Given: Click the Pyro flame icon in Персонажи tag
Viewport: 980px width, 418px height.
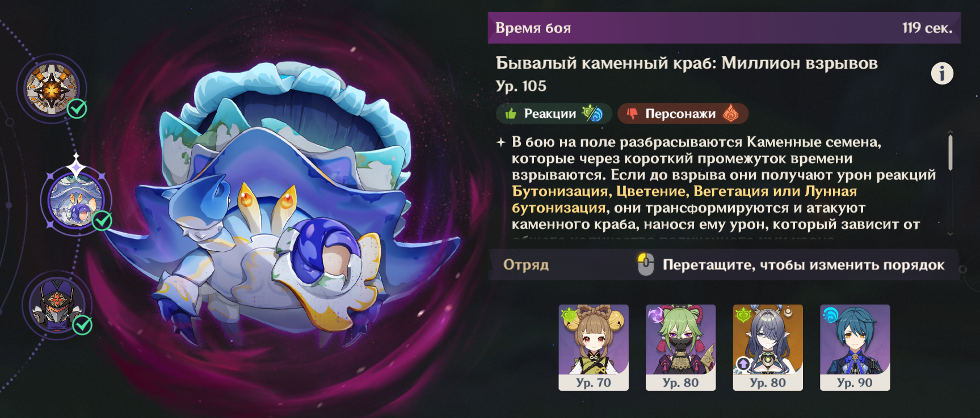Looking at the screenshot, I should (x=731, y=113).
